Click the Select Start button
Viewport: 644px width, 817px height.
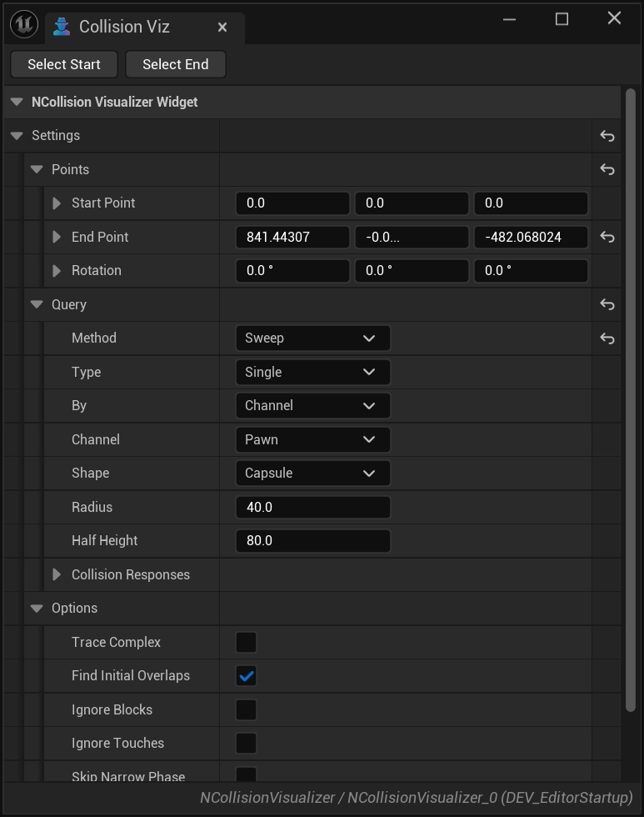tap(64, 64)
